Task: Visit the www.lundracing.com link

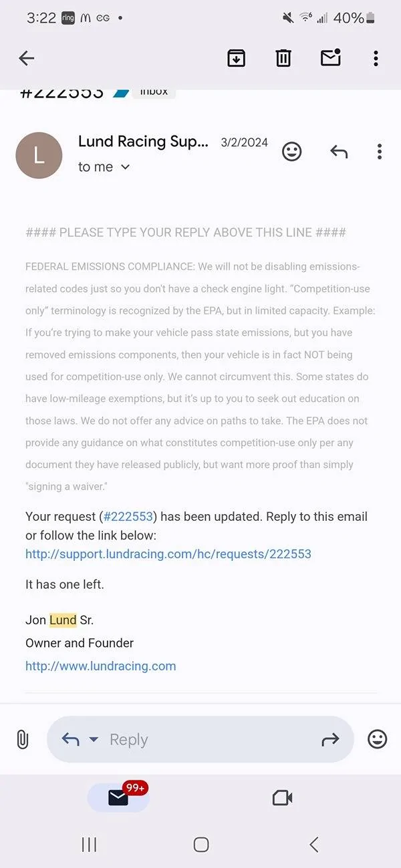Action: tap(101, 666)
